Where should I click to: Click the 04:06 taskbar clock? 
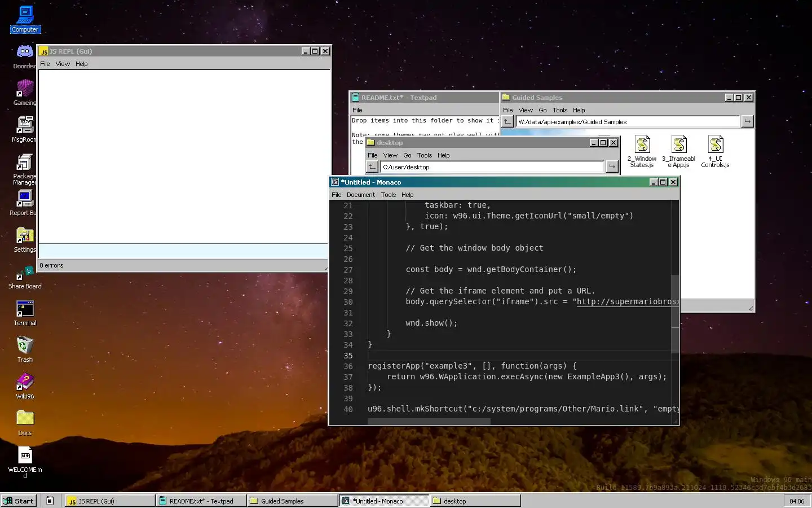(797, 501)
